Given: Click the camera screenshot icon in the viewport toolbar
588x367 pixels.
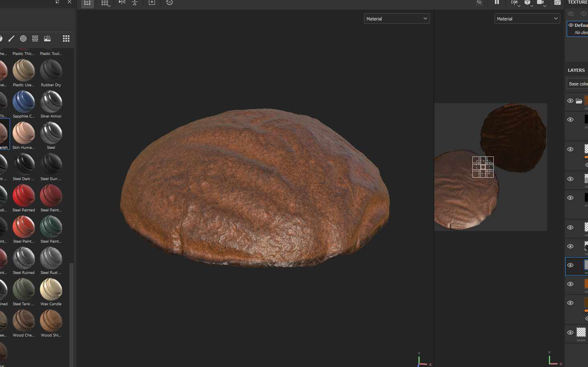Looking at the screenshot, I should coord(557,3).
